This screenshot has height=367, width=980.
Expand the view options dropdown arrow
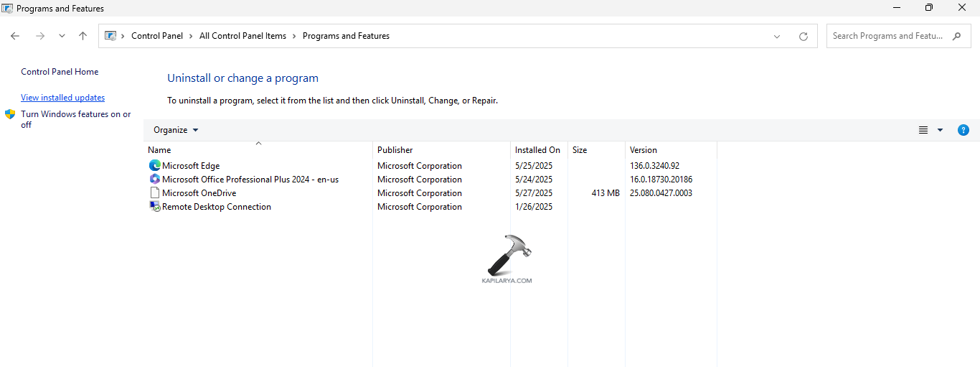[x=940, y=130]
